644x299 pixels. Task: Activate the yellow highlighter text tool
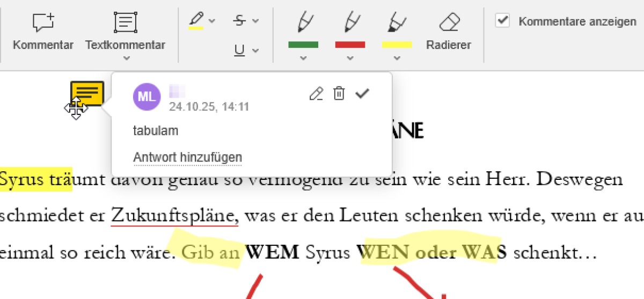pyautogui.click(x=196, y=20)
